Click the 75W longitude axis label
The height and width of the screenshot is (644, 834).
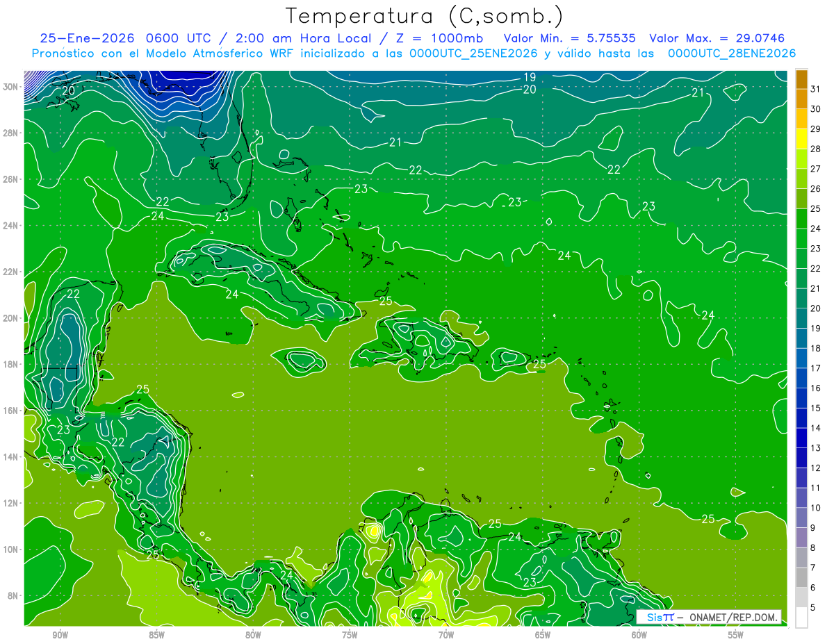pyautogui.click(x=350, y=635)
